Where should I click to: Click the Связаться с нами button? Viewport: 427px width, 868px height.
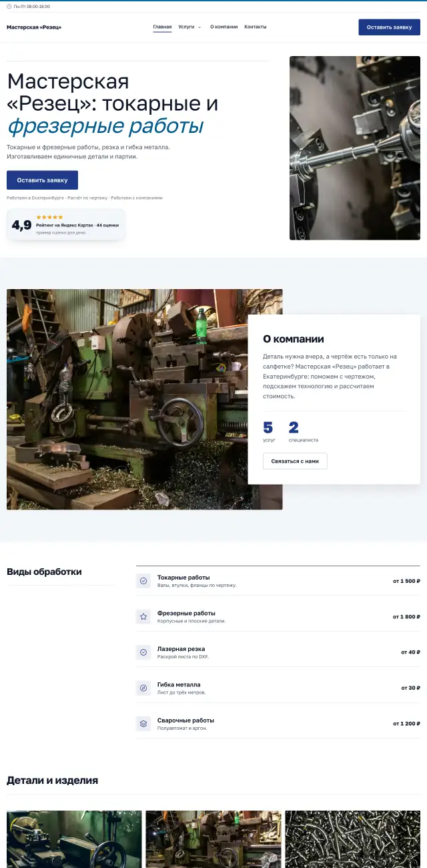(x=295, y=461)
